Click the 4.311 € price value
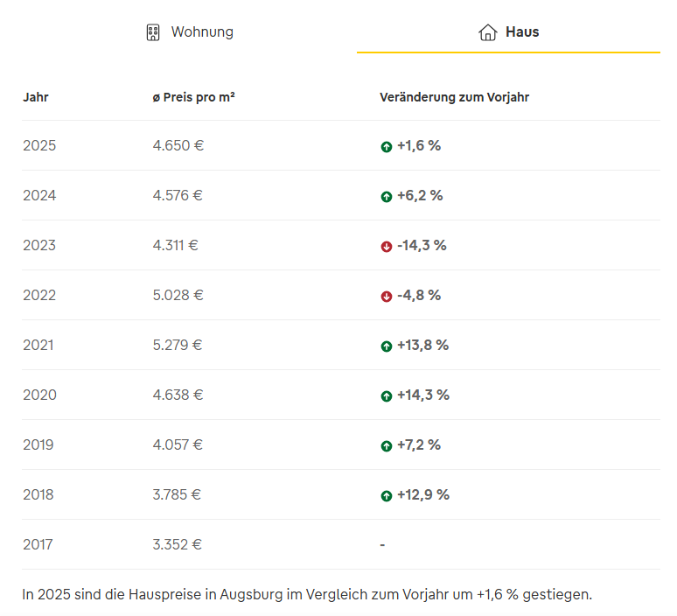The width and height of the screenshot is (677, 616). (175, 245)
